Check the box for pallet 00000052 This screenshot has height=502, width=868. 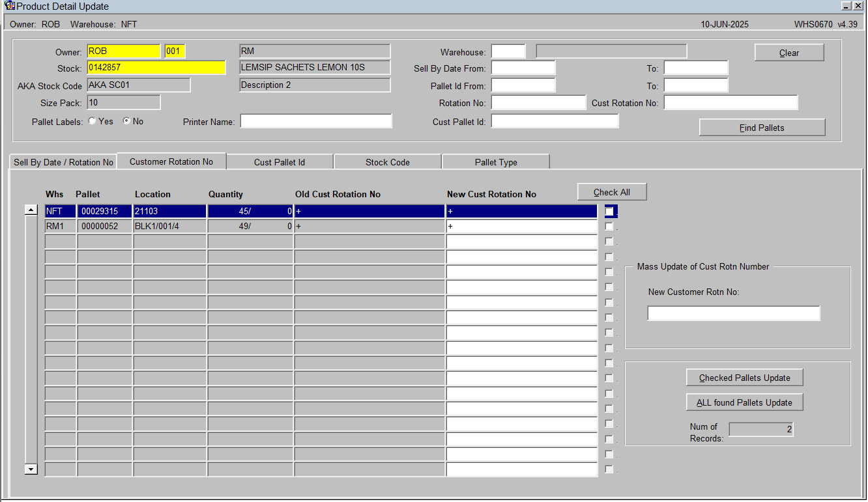click(609, 227)
